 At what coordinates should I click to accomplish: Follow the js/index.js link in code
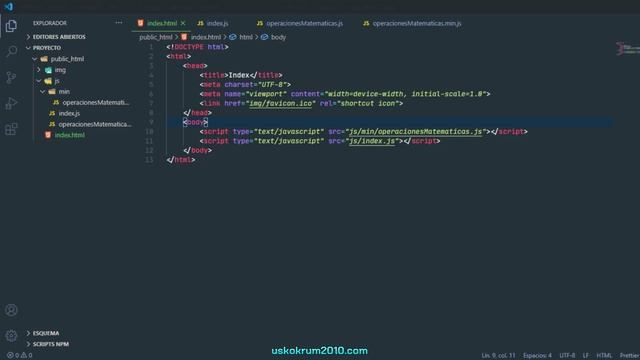click(372, 141)
